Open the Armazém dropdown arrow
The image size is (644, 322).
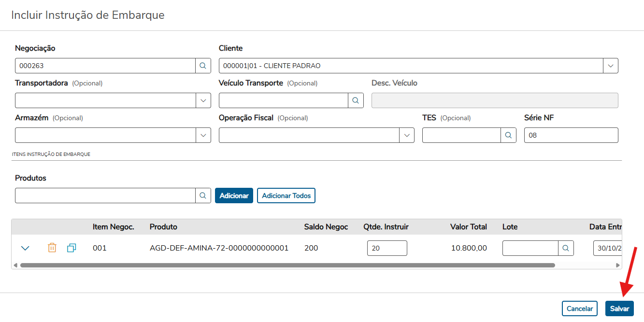pos(203,135)
